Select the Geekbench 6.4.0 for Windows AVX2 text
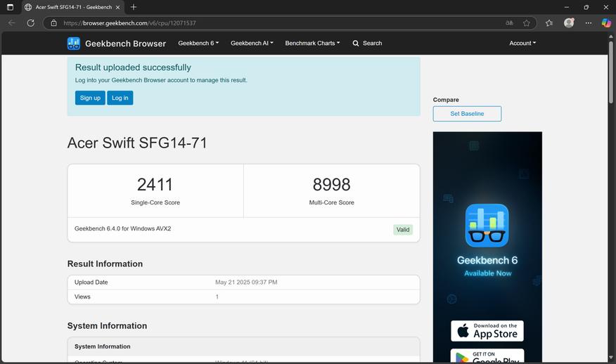616x364 pixels. click(122, 228)
